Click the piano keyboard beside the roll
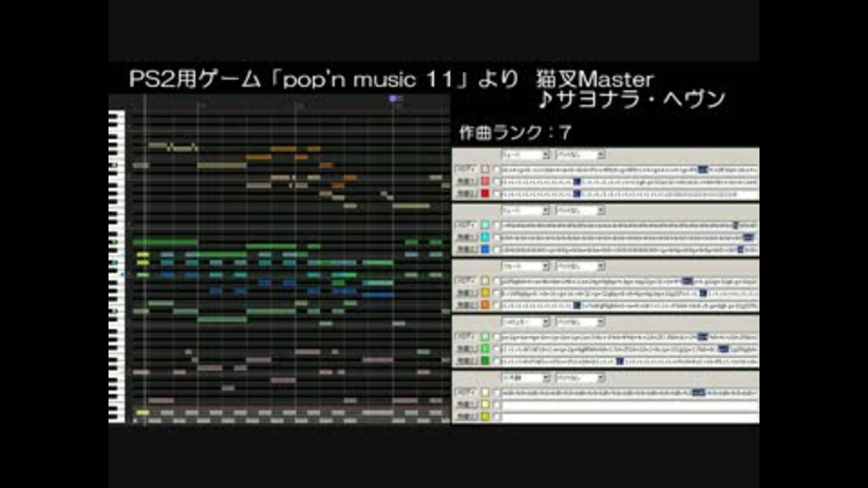 coord(117,266)
